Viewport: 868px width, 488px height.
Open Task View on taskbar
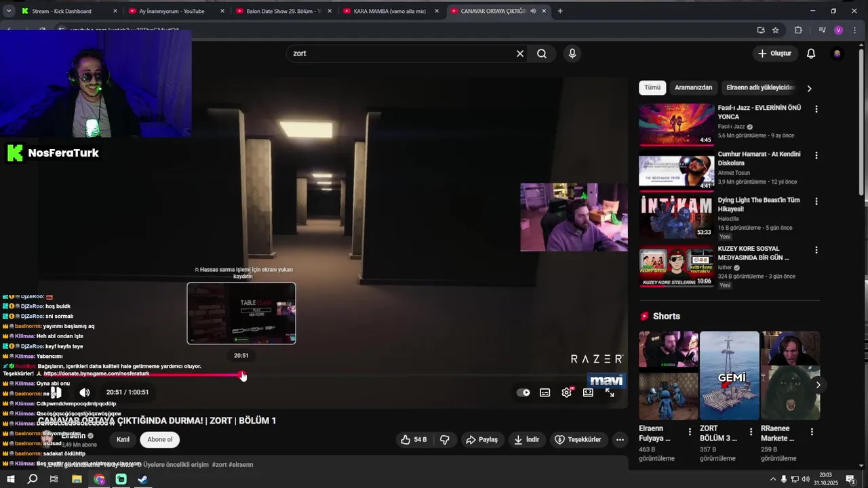tap(54, 479)
